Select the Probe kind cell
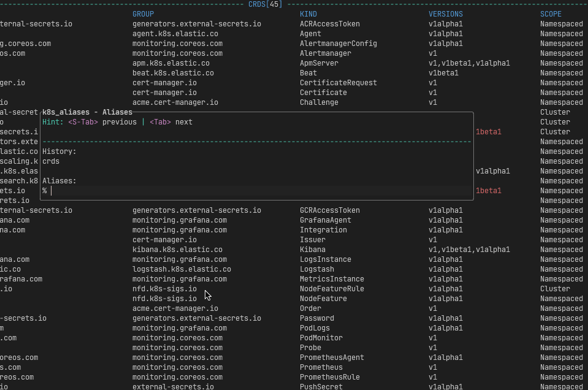The image size is (588, 390). 310,348
